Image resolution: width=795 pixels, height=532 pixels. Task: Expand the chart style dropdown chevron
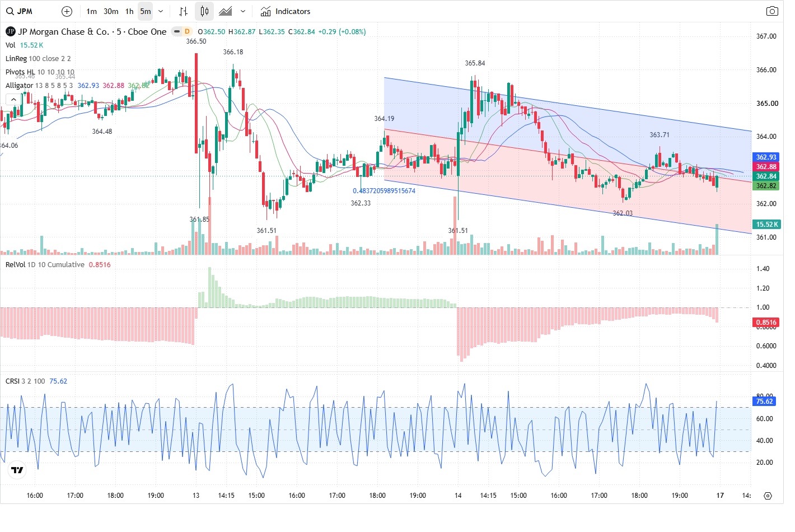(242, 11)
